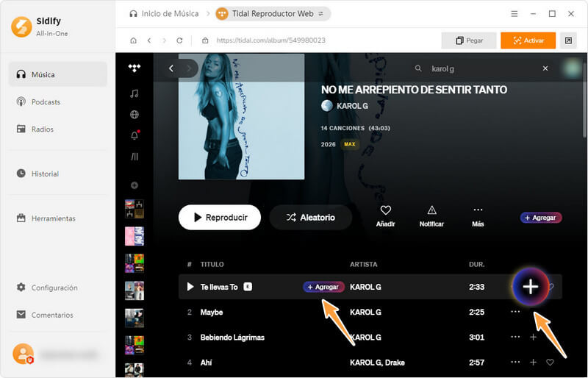Open the Música section in sidebar
This screenshot has width=588, height=378.
tap(58, 74)
